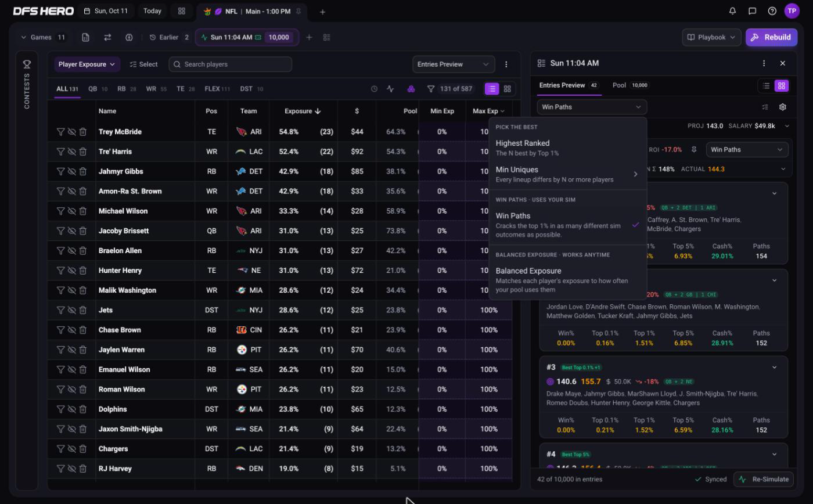This screenshot has height=504, width=813.
Task: Sort by the Exposure column header
Action: pyautogui.click(x=303, y=111)
